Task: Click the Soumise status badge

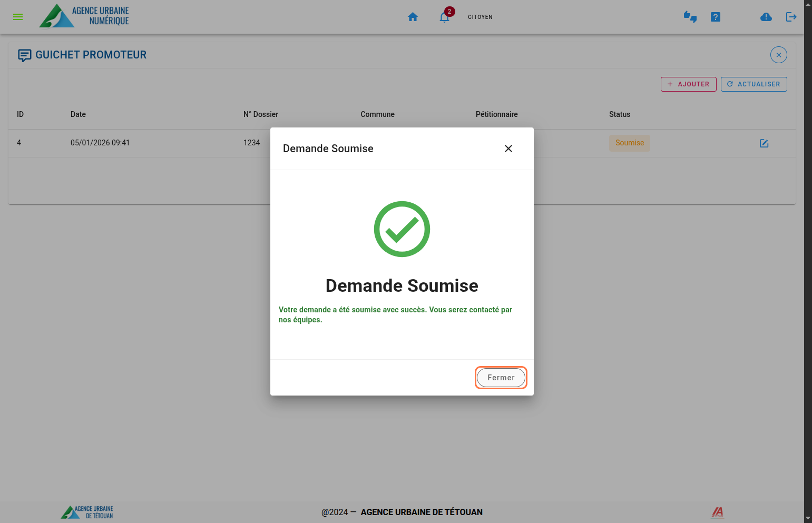Action: coord(629,143)
